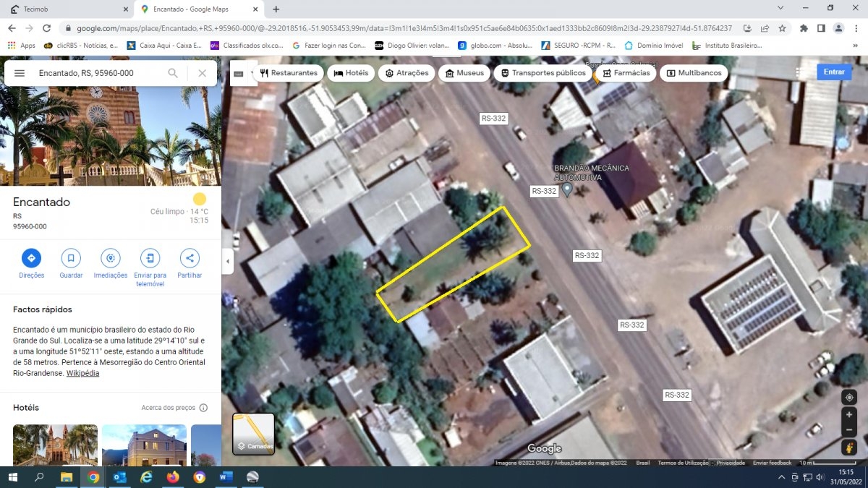Toggle Street View pegman
868x488 pixels.
[849, 448]
